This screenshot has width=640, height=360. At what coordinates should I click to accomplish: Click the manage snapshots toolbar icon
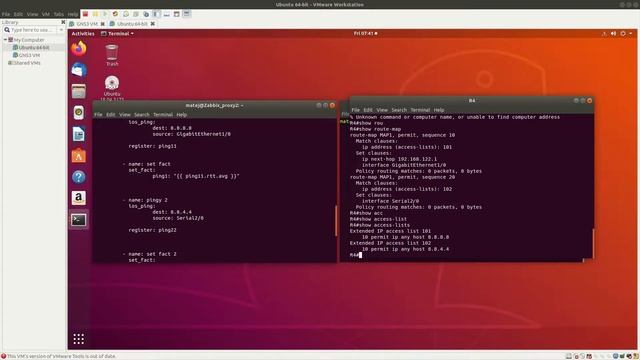pos(146,14)
